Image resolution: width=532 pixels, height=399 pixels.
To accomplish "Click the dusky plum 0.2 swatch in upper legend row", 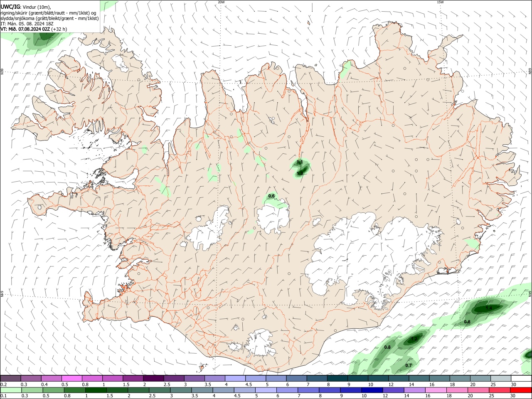I will [10, 378].
